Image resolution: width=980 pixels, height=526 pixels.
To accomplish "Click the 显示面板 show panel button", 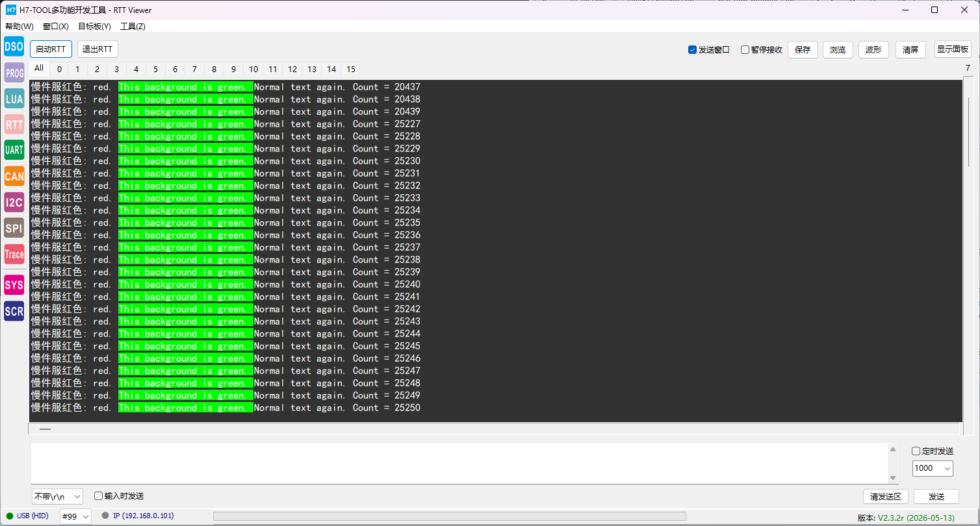I will pyautogui.click(x=953, y=49).
